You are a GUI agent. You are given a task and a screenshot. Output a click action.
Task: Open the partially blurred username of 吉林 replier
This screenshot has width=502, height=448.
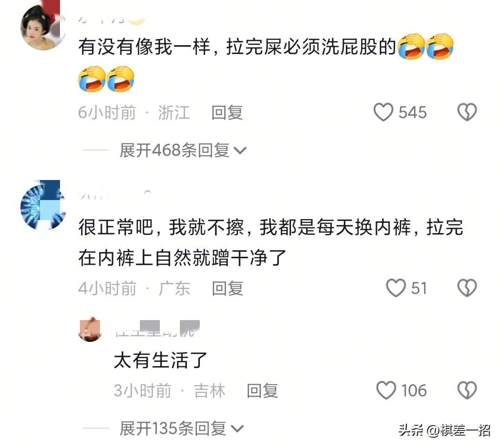click(x=157, y=329)
